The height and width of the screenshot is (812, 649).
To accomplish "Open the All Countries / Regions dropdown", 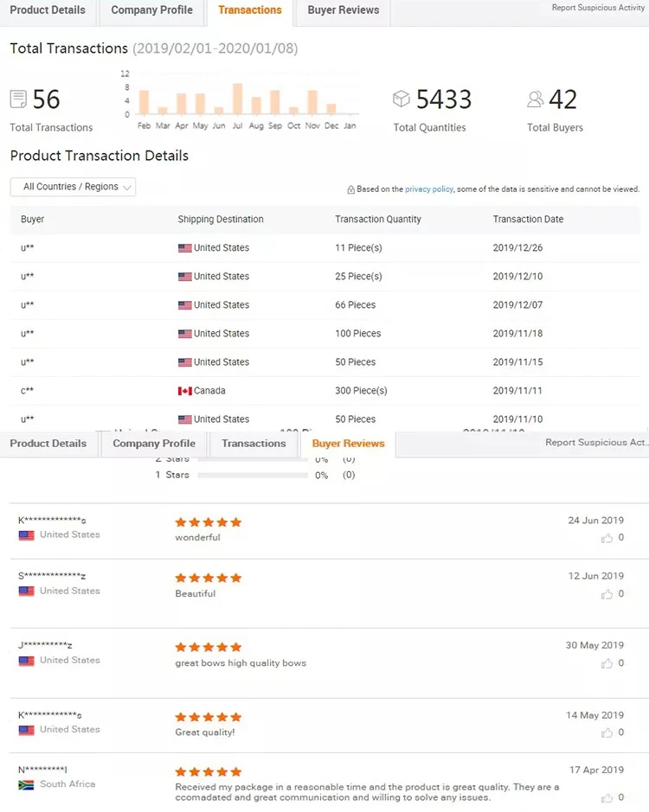I will (73, 187).
